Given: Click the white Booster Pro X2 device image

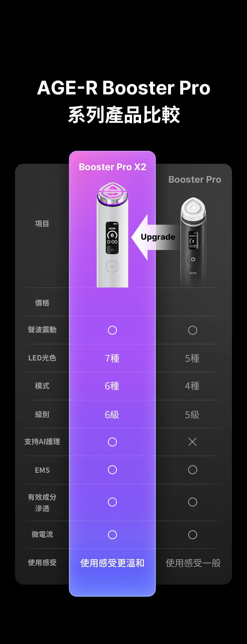Looking at the screenshot, I should [113, 235].
